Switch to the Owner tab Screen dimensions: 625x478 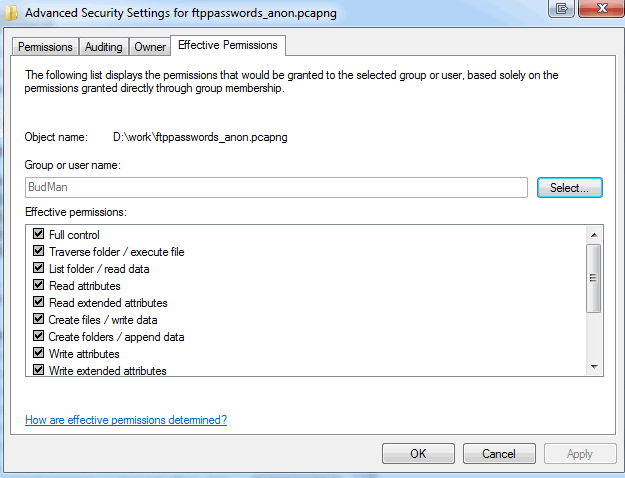click(150, 47)
